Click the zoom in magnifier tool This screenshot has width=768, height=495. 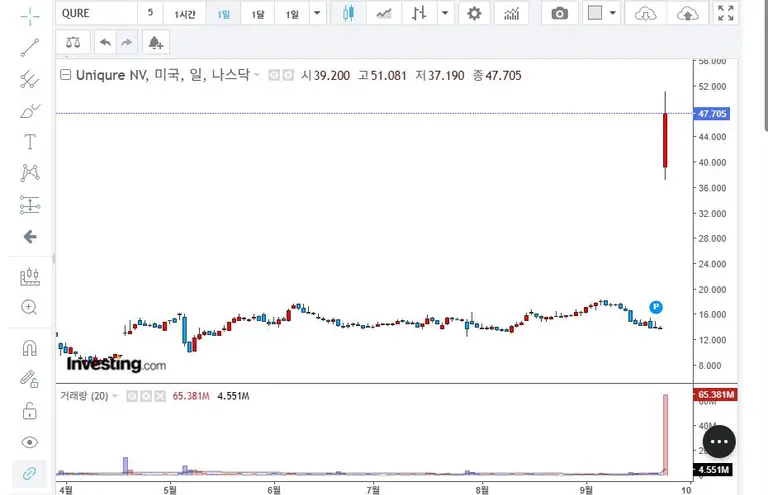(30, 307)
